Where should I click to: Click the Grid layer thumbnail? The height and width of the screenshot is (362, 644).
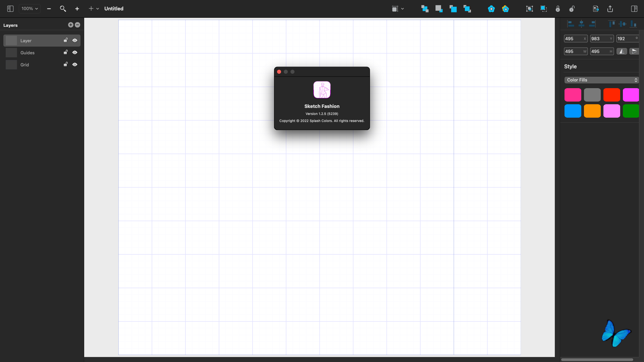coord(11,65)
